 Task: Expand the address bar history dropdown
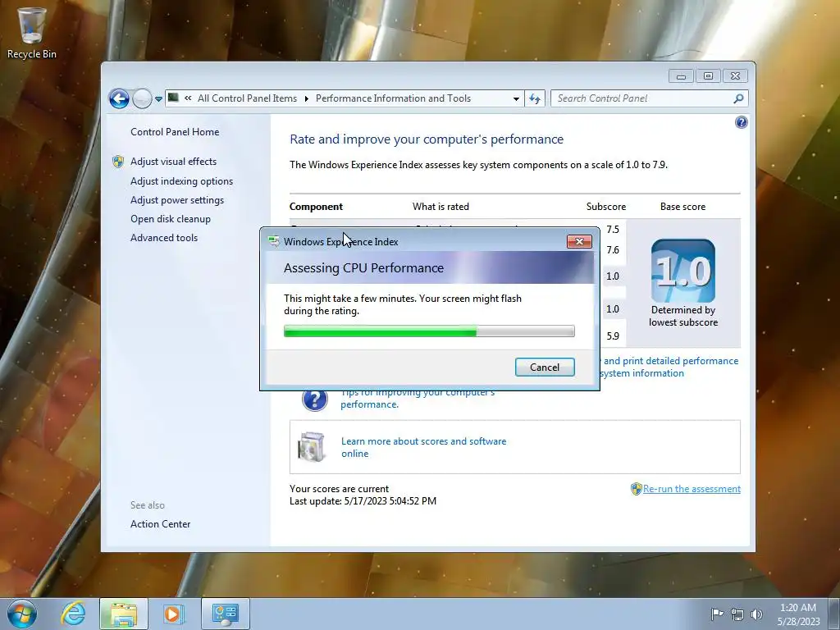pyautogui.click(x=516, y=98)
